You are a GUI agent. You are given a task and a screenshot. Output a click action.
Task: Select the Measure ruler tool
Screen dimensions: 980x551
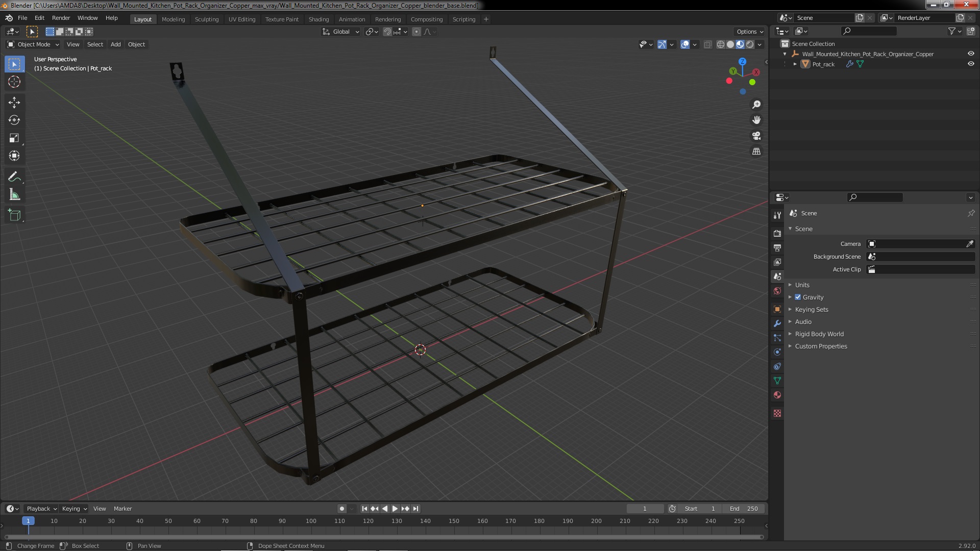pos(14,195)
